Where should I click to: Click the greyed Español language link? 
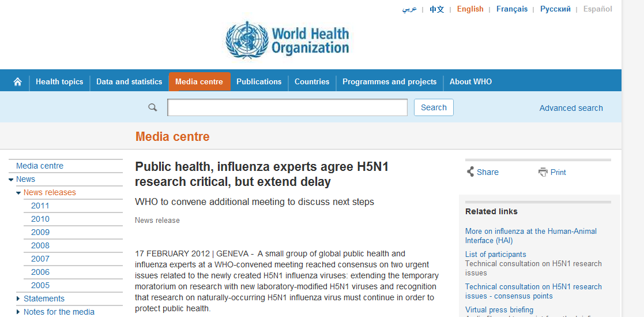tap(598, 9)
